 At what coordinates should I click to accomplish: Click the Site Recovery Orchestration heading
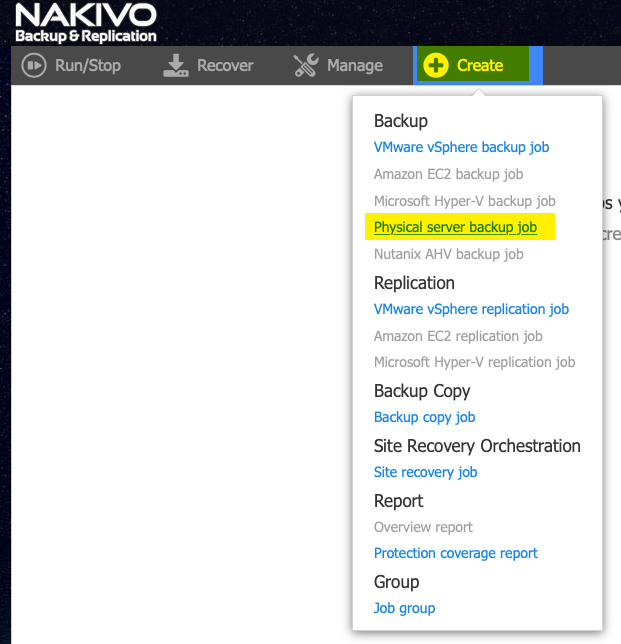coord(477,446)
